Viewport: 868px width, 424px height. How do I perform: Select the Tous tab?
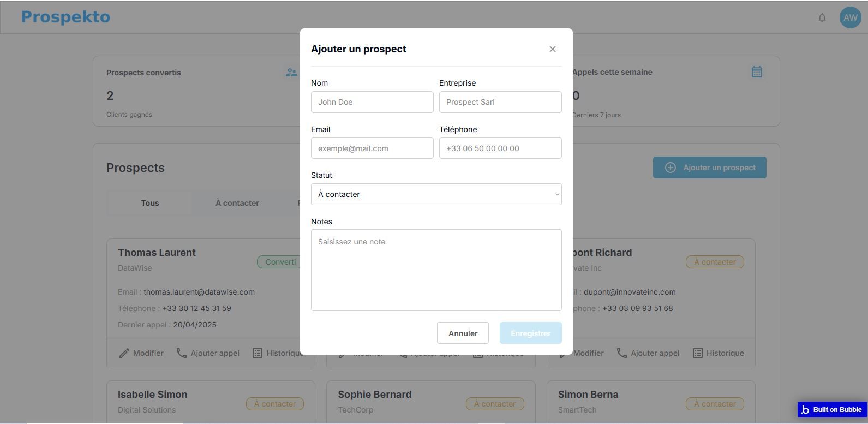coord(149,203)
